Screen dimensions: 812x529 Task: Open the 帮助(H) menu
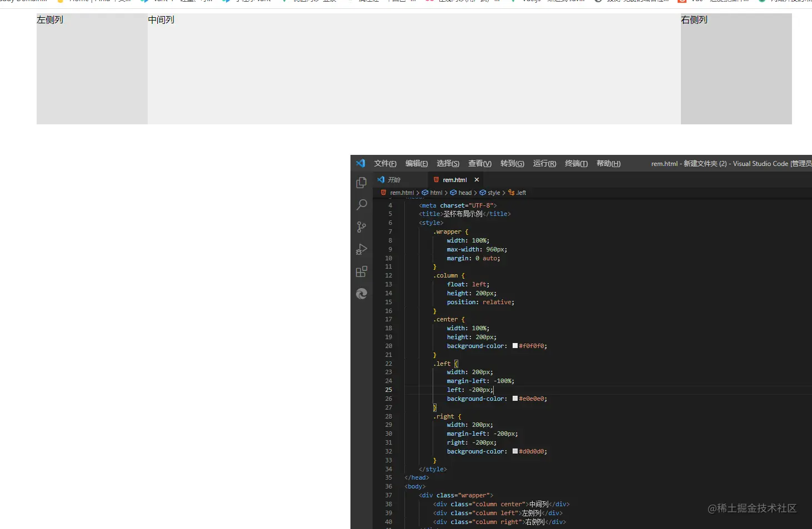[608, 164]
